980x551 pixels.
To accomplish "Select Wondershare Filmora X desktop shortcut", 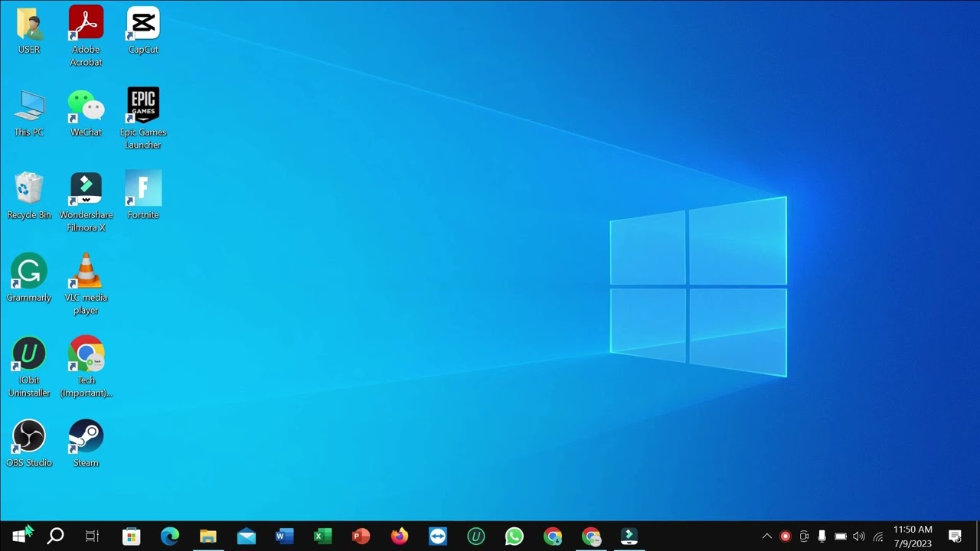I will point(86,202).
